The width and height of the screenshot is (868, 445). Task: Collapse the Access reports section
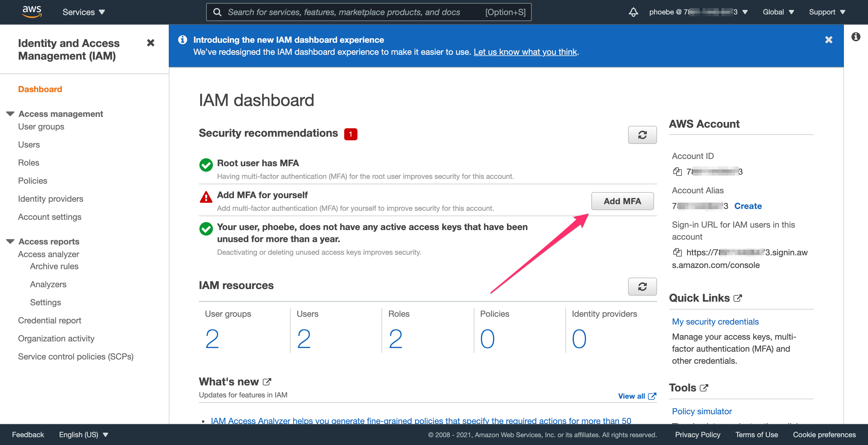click(x=11, y=241)
